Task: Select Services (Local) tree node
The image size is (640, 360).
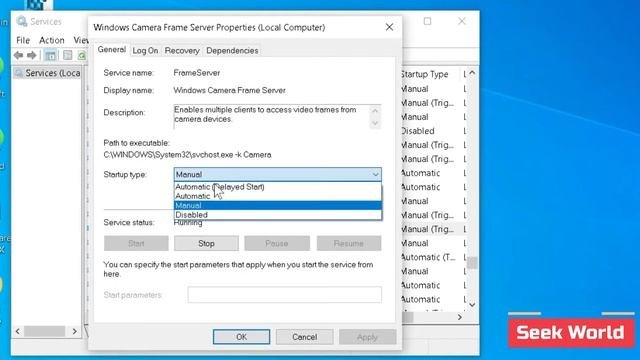Action: click(48, 73)
